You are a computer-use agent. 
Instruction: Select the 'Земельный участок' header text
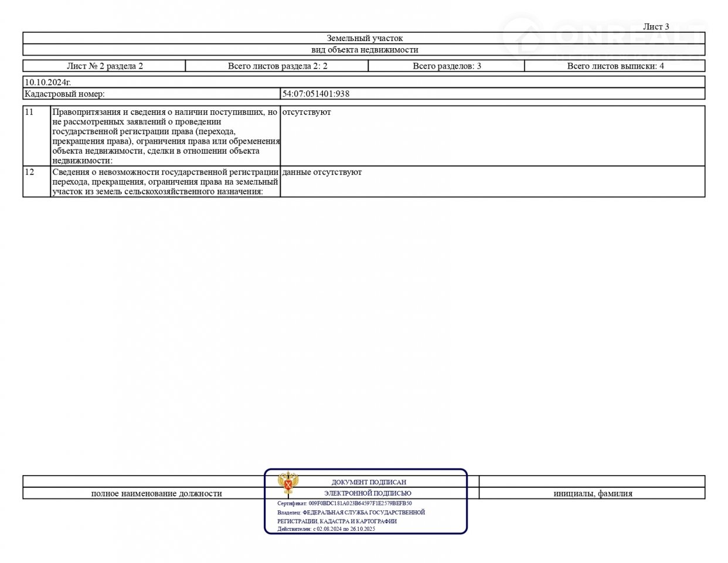click(364, 39)
